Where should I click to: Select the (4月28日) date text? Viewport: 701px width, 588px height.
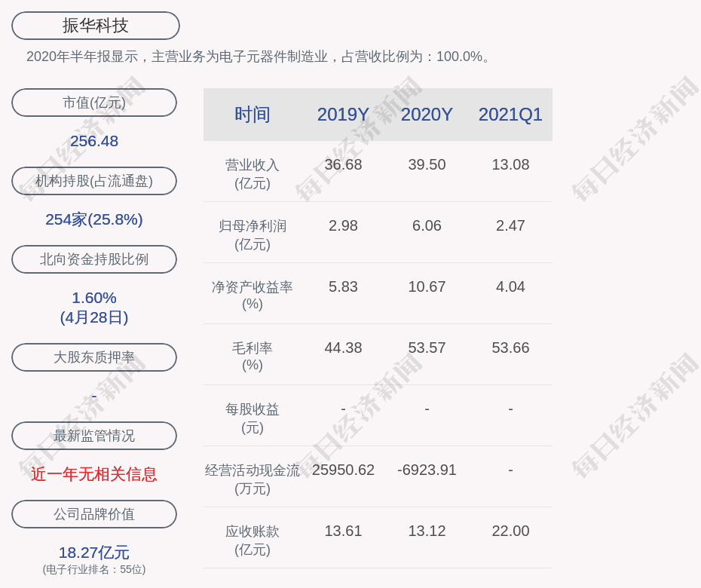point(94,317)
